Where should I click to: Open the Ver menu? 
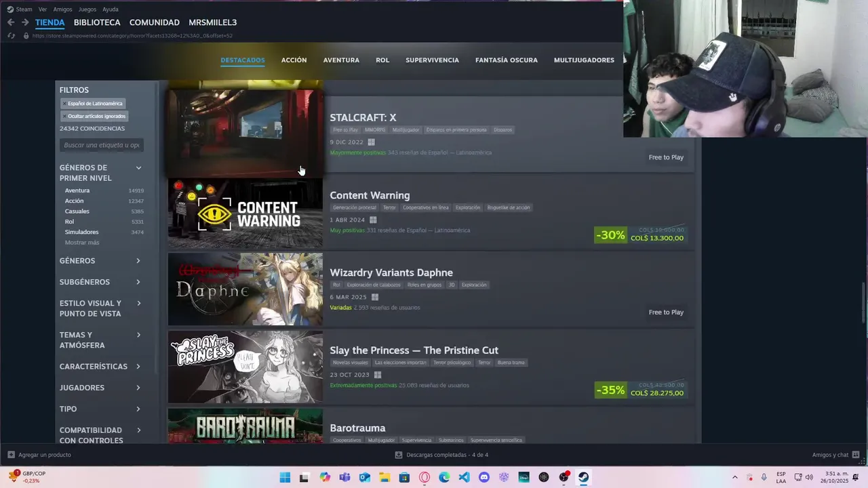[43, 9]
